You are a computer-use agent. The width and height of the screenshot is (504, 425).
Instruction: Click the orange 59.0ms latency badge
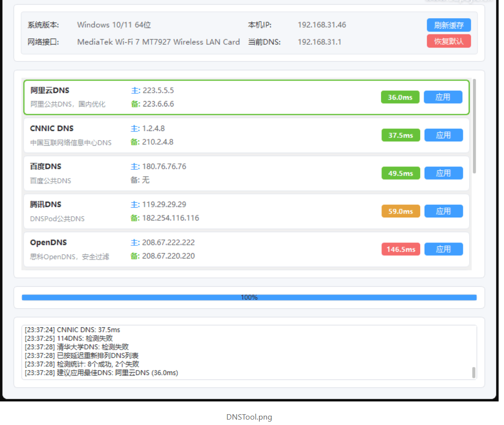click(401, 211)
